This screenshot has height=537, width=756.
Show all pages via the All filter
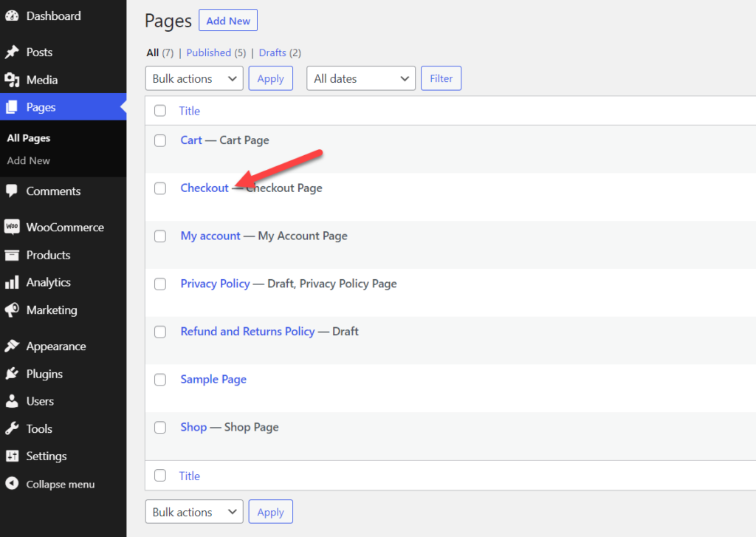(152, 52)
